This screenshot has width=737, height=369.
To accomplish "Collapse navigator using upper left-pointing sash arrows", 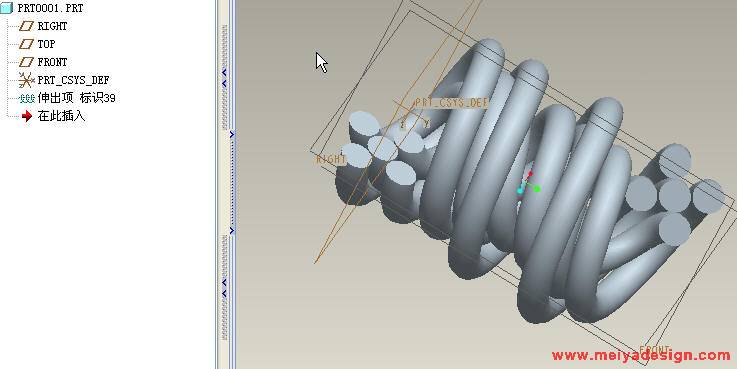I will click(224, 78).
